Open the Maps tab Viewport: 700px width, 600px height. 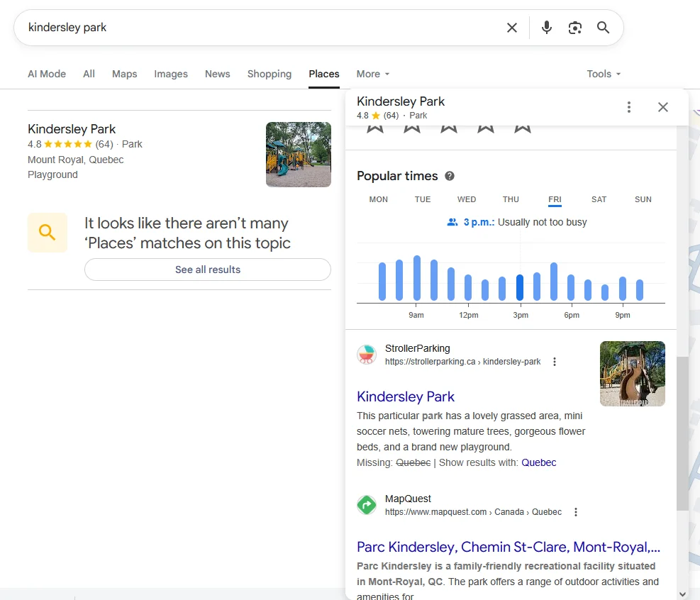pyautogui.click(x=125, y=74)
